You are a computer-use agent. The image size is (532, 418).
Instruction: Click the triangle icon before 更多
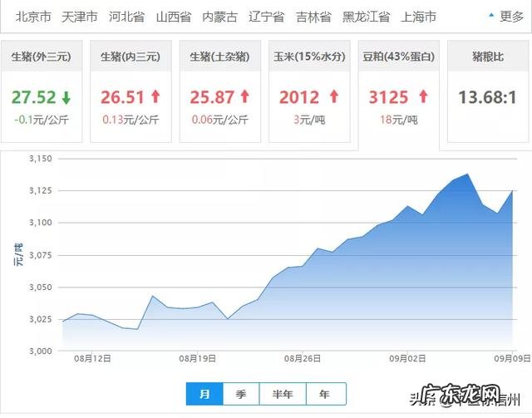click(x=491, y=15)
